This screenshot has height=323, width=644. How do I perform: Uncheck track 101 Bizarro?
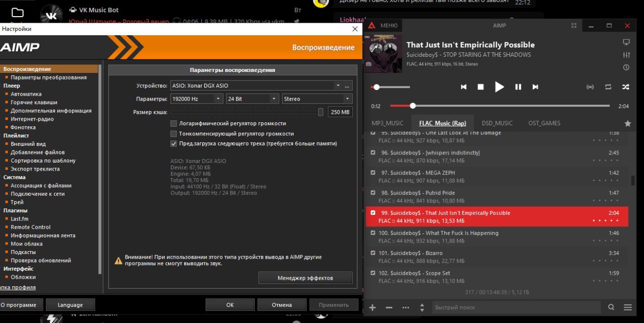point(373,253)
